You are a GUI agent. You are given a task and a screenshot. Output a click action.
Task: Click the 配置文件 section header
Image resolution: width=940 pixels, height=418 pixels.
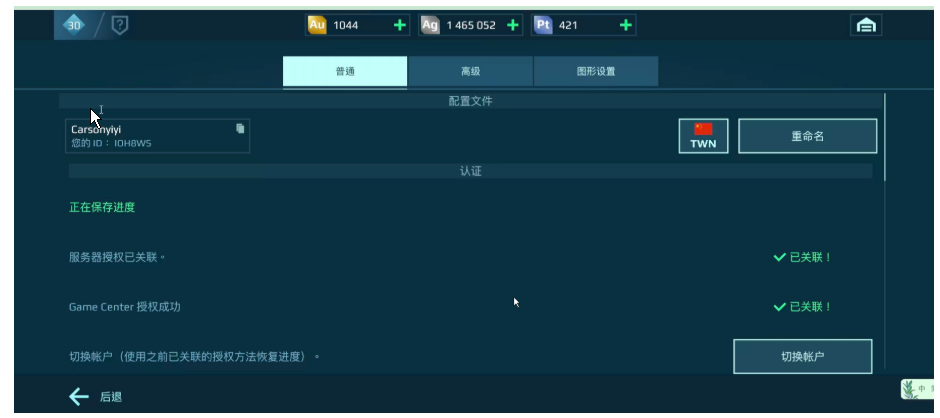pyautogui.click(x=471, y=101)
